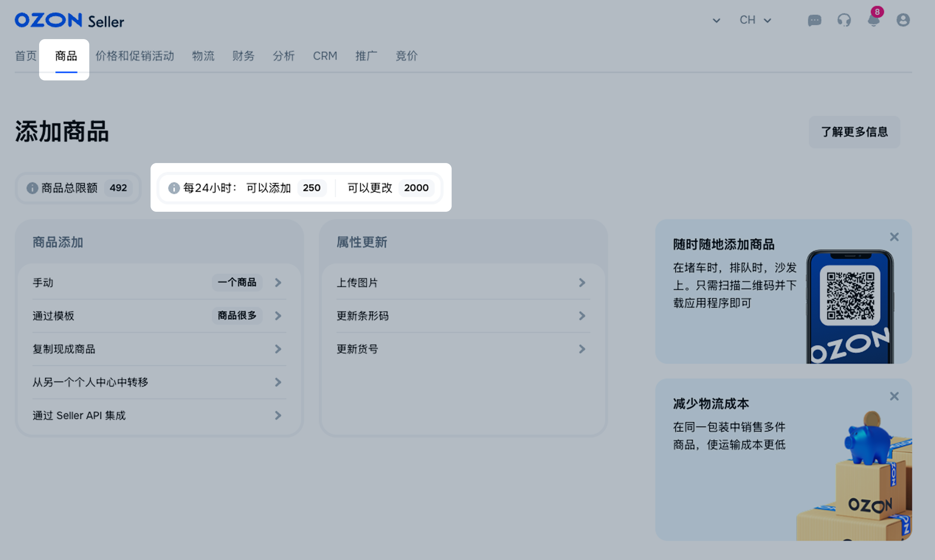
Task: Click the 商品很多 badge
Action: tap(237, 315)
